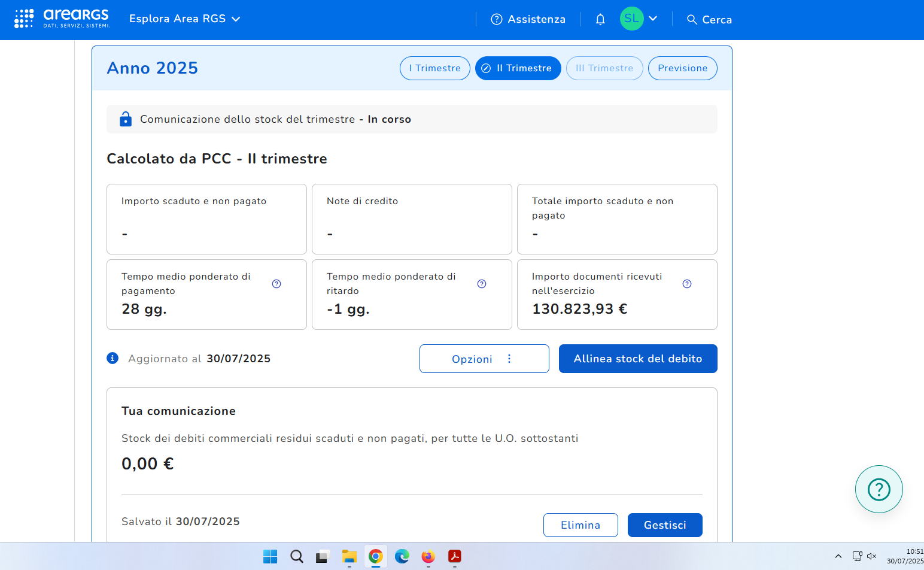The height and width of the screenshot is (570, 924).
Task: Expand the Esplora Area RGS menu
Action: point(184,19)
